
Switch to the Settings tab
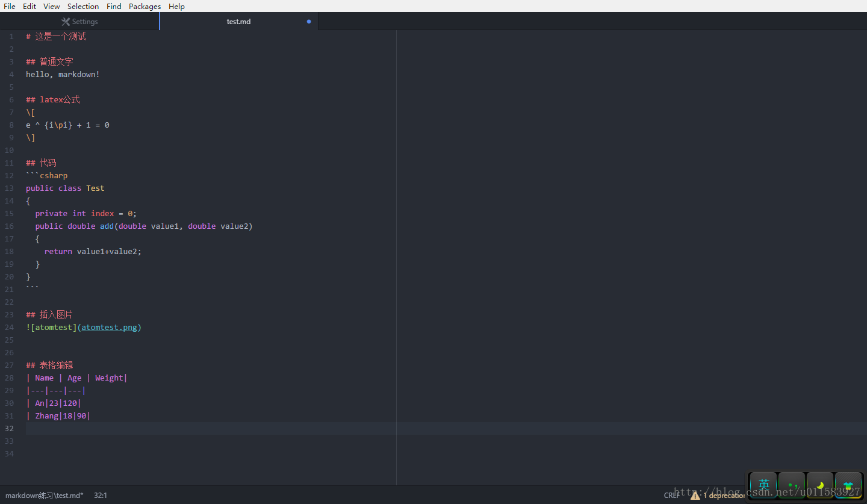point(79,22)
